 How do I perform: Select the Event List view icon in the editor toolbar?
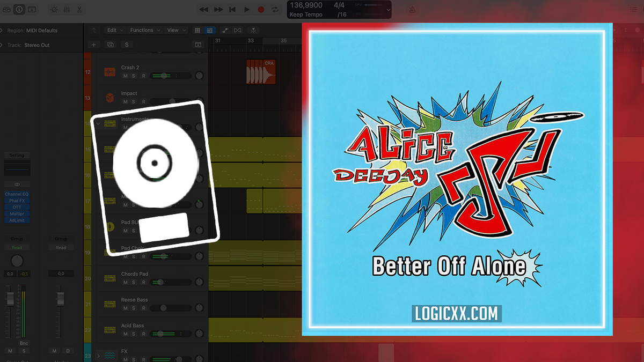[209, 30]
